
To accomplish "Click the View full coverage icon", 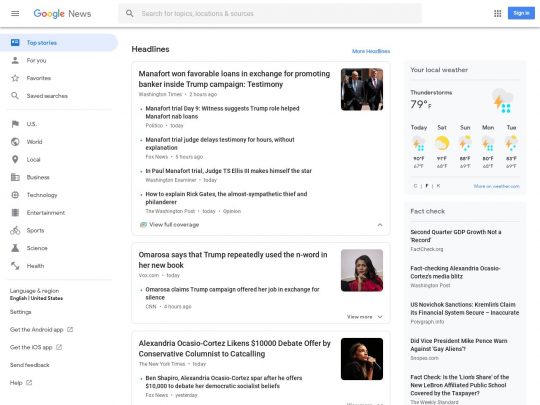I will click(143, 225).
